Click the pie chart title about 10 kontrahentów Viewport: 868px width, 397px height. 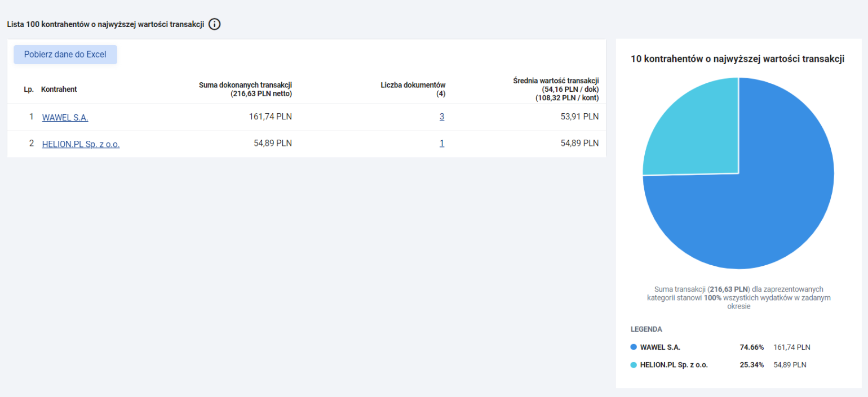737,59
